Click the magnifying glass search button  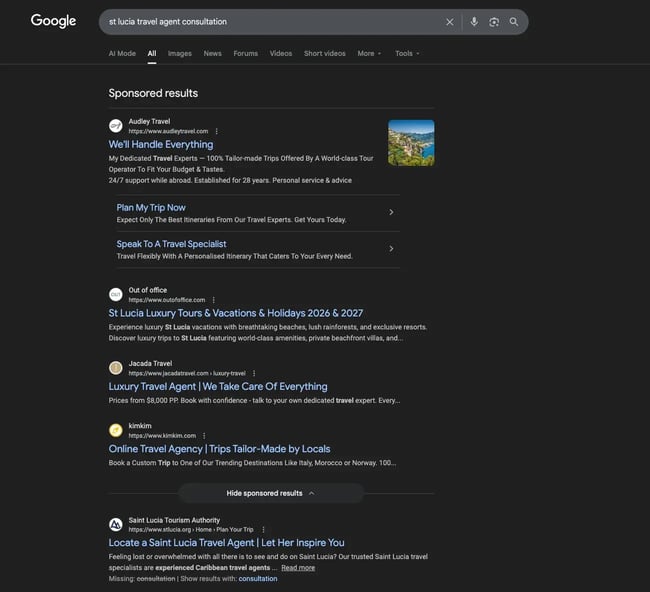tap(514, 22)
